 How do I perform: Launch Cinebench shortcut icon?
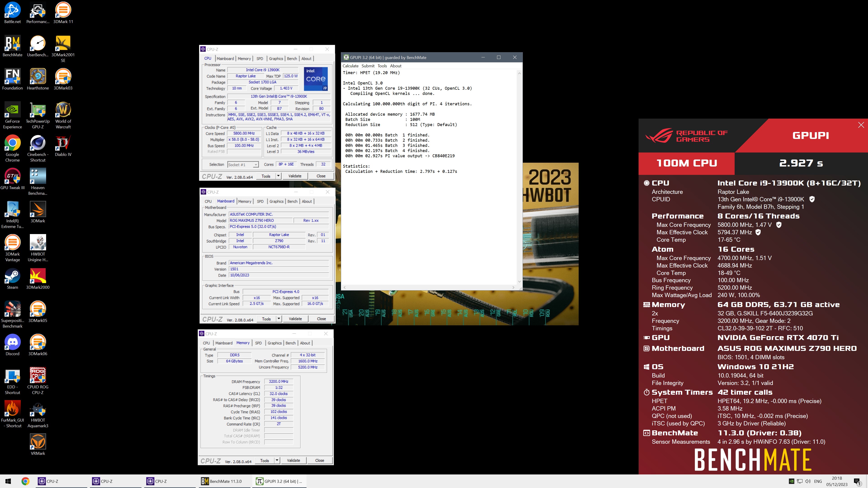(38, 148)
